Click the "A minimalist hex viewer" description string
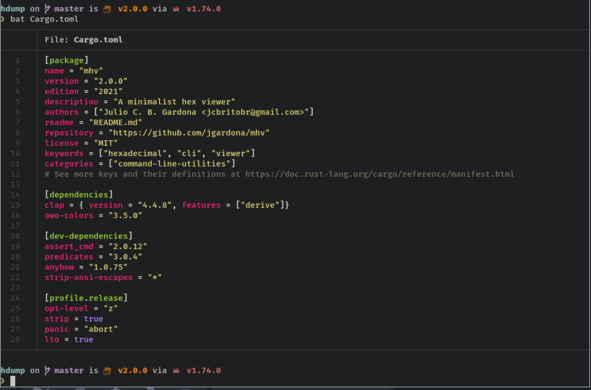 (x=175, y=102)
